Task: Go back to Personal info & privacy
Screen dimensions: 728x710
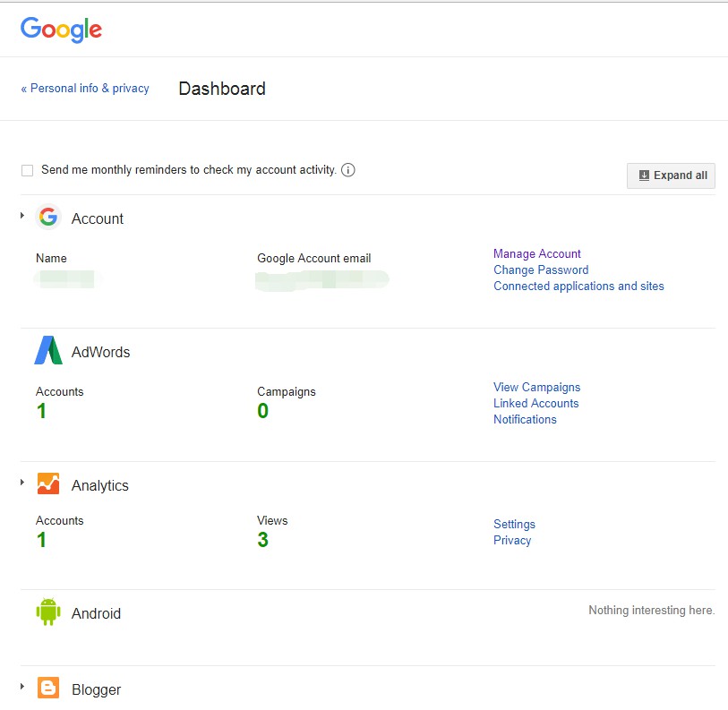Action: pyautogui.click(x=85, y=89)
